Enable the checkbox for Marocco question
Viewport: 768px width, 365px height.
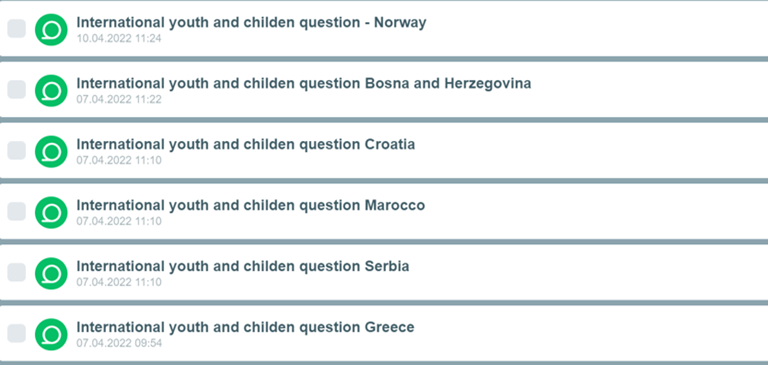pos(17,211)
